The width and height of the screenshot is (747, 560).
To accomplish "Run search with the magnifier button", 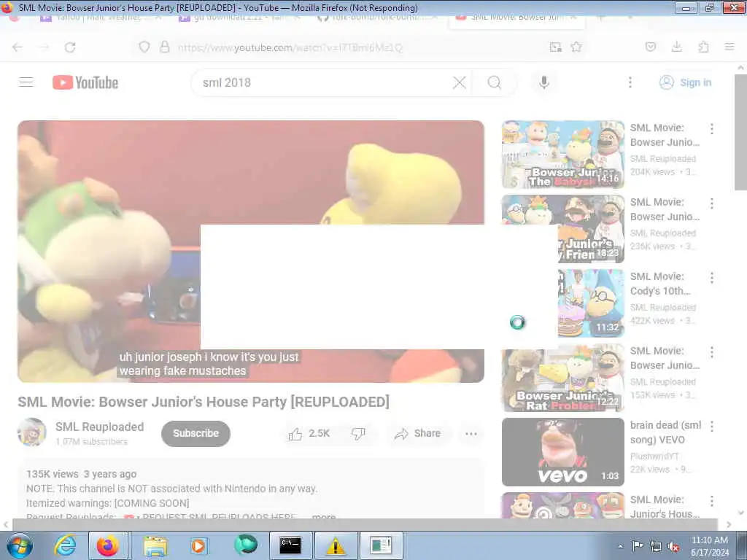I will 494,82.
